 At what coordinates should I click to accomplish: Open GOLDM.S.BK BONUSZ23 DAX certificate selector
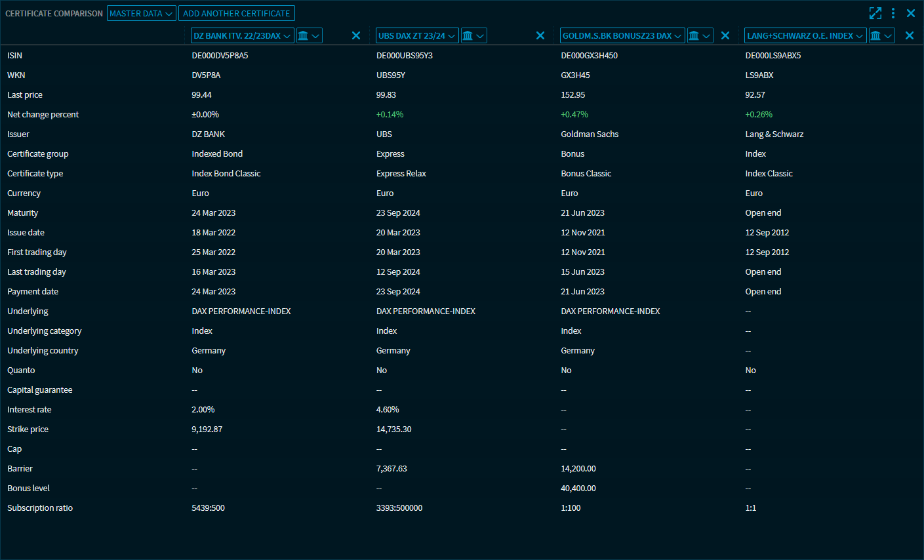pos(622,35)
